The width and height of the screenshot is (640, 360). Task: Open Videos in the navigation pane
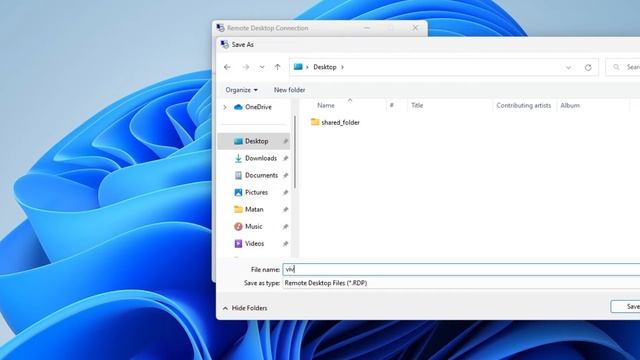(254, 244)
